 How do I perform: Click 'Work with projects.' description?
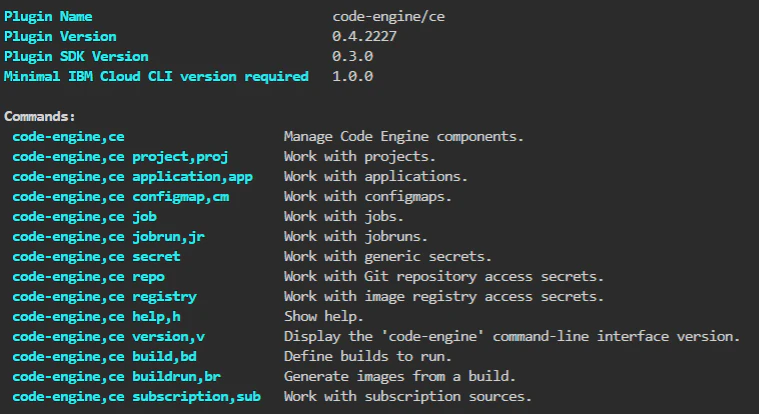click(x=360, y=156)
